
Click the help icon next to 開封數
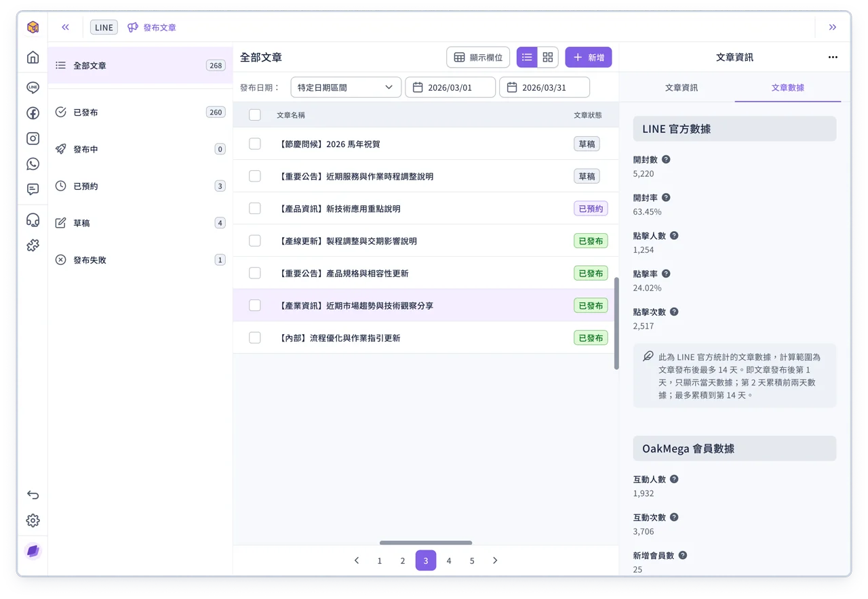point(666,160)
